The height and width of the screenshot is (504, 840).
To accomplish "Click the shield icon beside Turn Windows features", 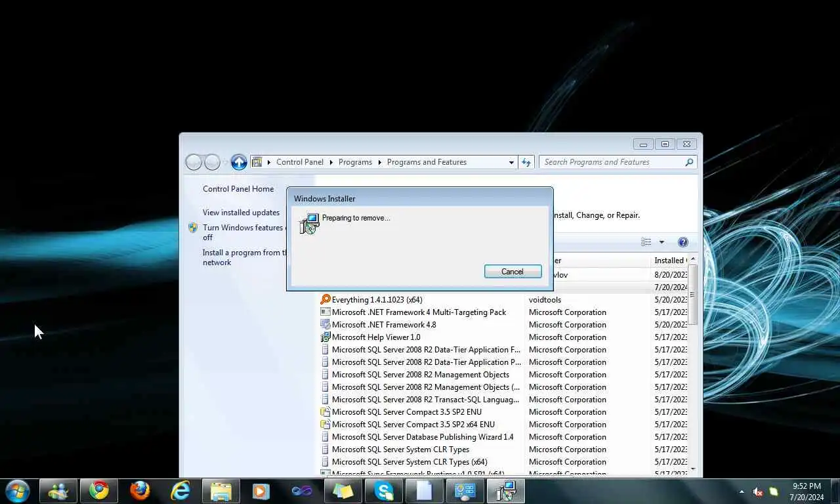I will 193,228.
